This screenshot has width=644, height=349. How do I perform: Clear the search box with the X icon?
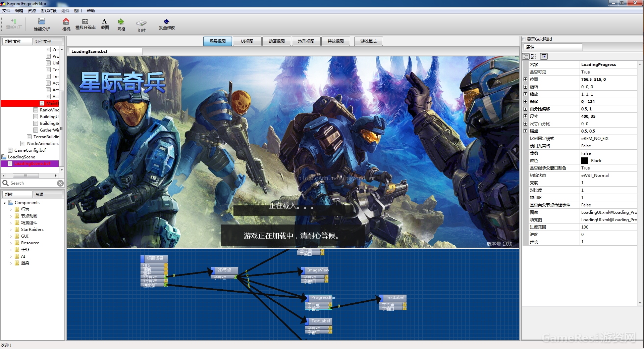(60, 183)
